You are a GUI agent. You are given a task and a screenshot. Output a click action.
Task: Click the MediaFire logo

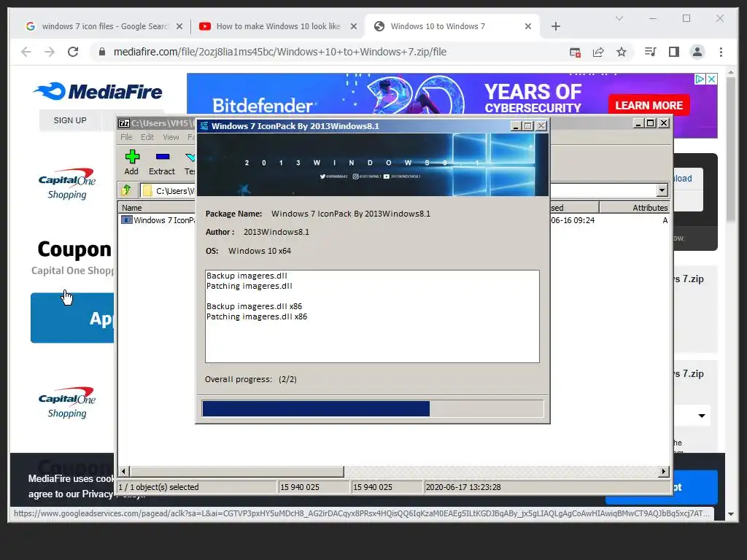[98, 91]
